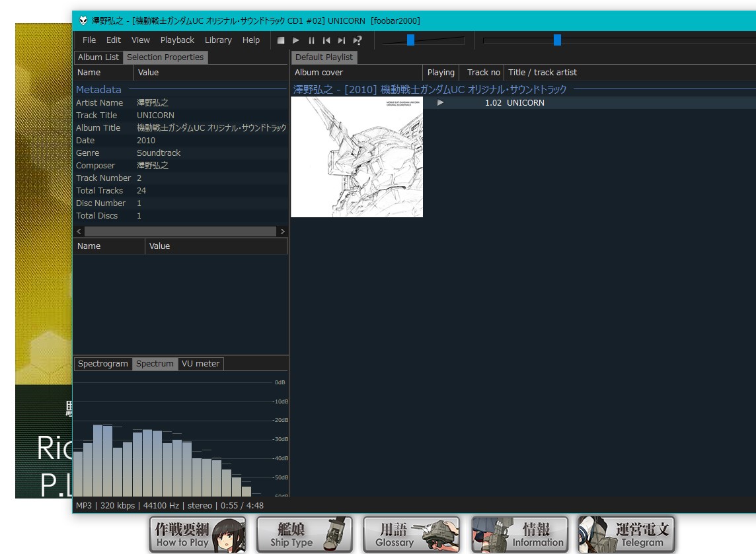Click the playing indicator arrow in playlist row
Image resolution: width=756 pixels, height=554 pixels.
[440, 102]
